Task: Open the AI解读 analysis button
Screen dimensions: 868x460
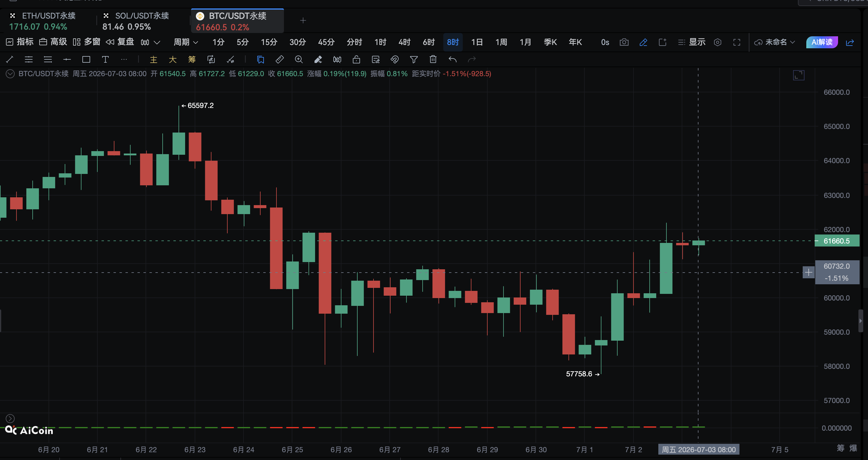Action: 822,42
